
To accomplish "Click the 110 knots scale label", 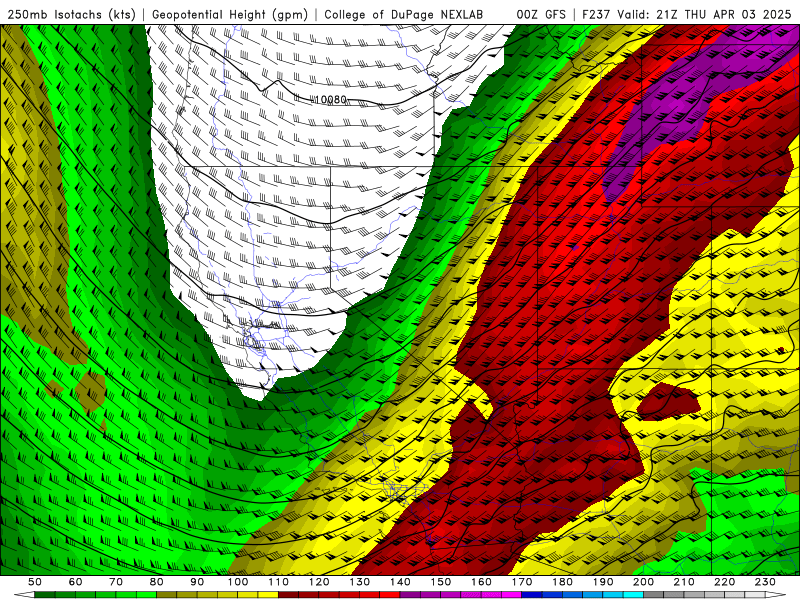I will (x=278, y=582).
